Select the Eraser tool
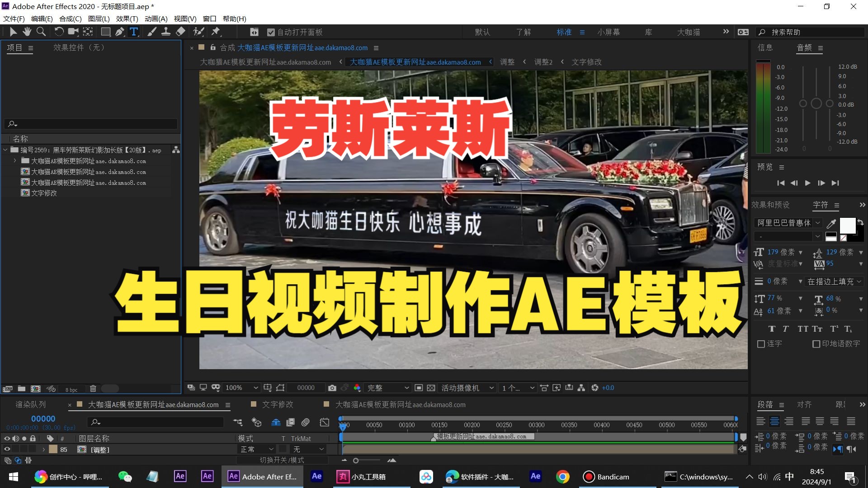This screenshot has width=868, height=488. pos(180,32)
